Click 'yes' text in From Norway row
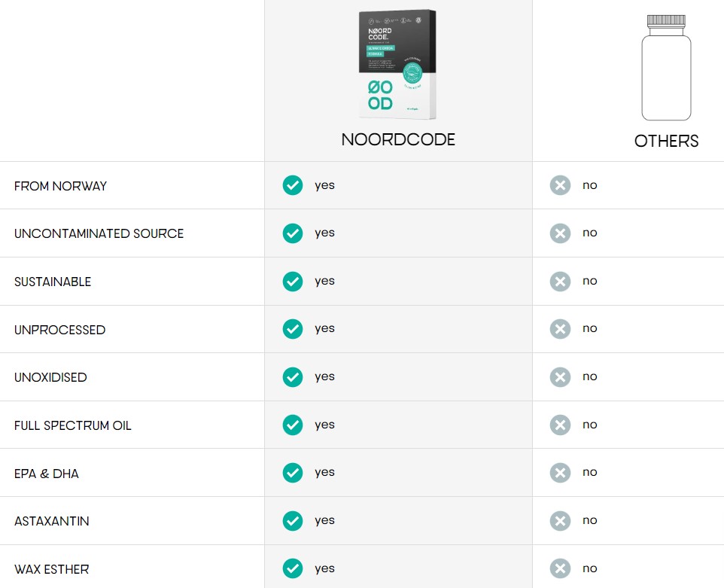The height and width of the screenshot is (588, 724). (x=324, y=186)
